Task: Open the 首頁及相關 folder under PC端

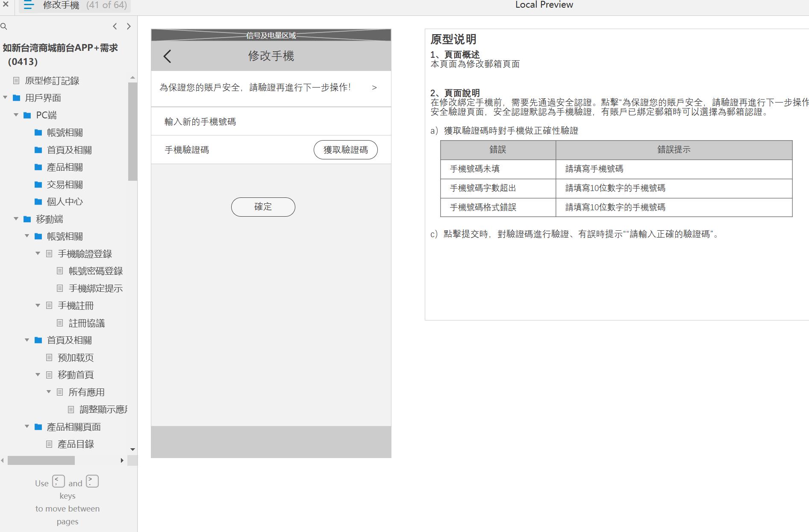Action: pos(69,150)
